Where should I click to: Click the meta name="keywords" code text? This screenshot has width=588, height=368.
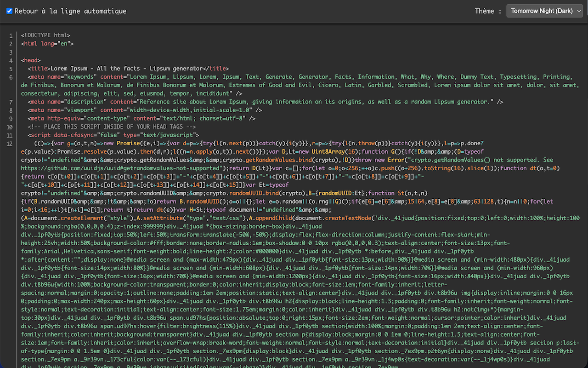click(62, 77)
